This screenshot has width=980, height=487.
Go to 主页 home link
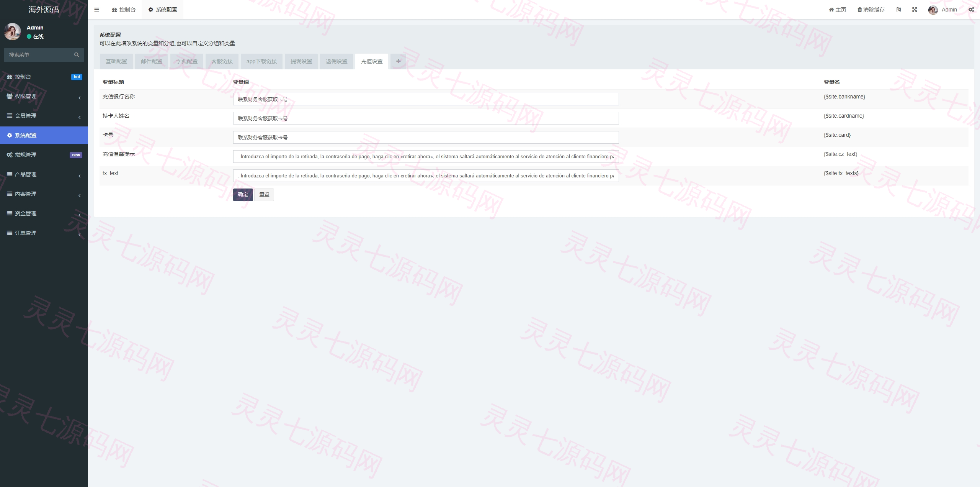tap(838, 10)
